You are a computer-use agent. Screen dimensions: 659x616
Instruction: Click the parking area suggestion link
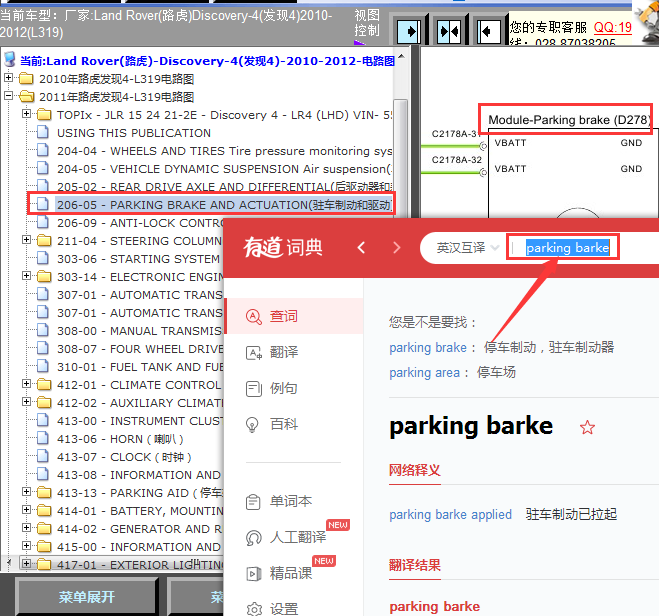424,373
